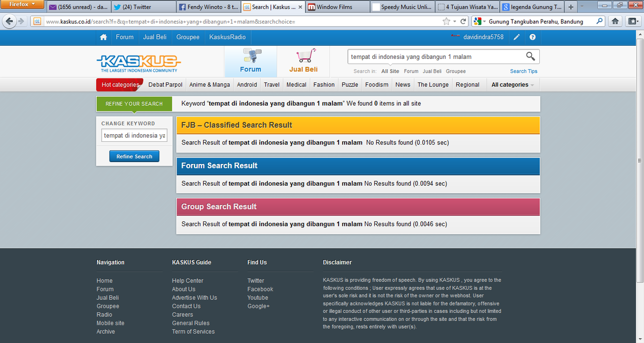
Task: Open Term of Services footer link
Action: (x=193, y=331)
